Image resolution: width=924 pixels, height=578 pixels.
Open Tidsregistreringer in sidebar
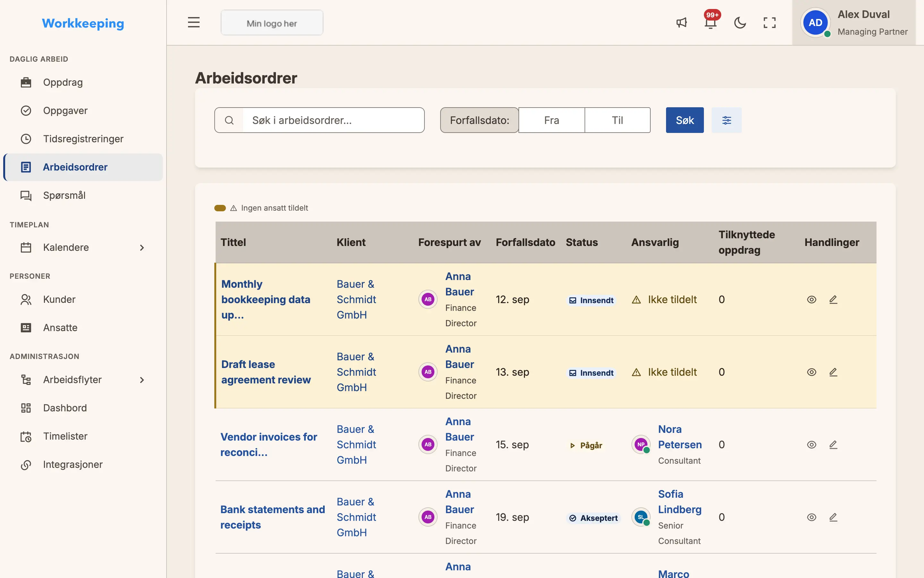pos(83,139)
